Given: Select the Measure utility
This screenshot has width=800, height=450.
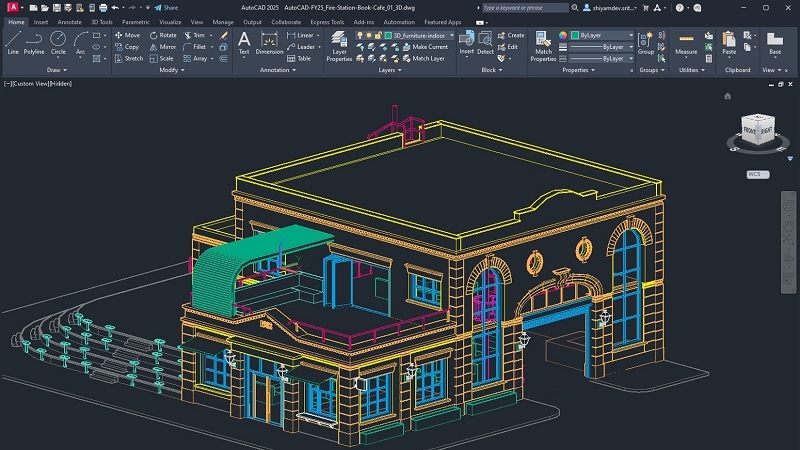Looking at the screenshot, I should [686, 42].
